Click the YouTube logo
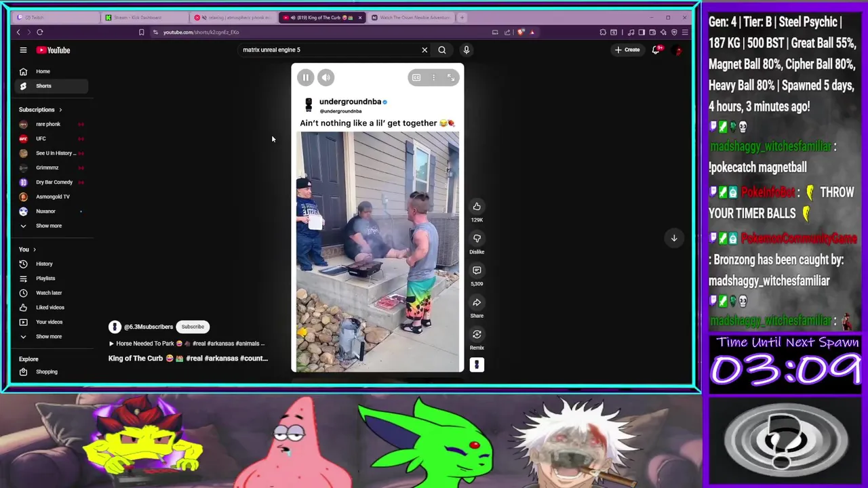The image size is (868, 488). click(x=54, y=50)
